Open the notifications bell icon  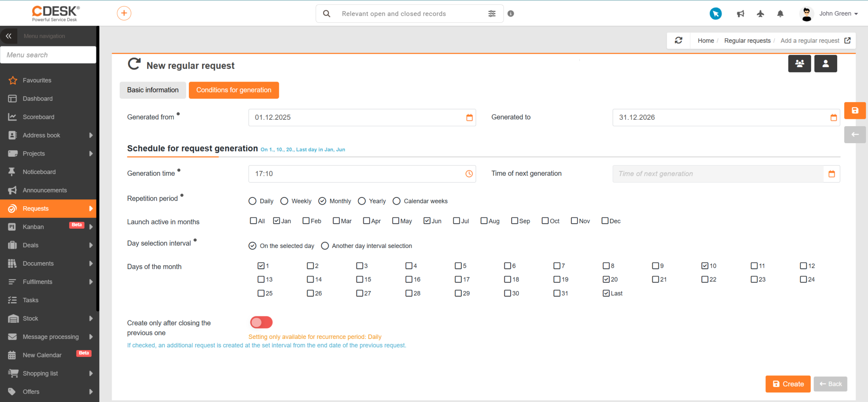(x=780, y=14)
